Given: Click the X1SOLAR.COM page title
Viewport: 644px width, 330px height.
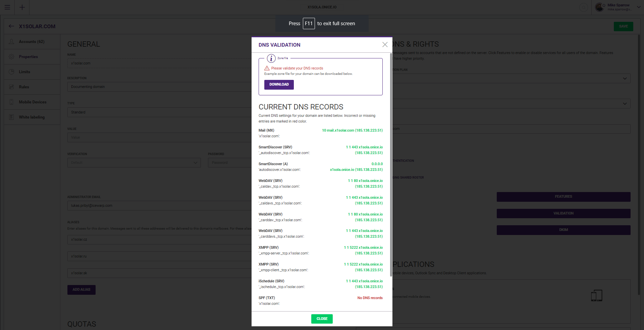Looking at the screenshot, I should click(37, 26).
